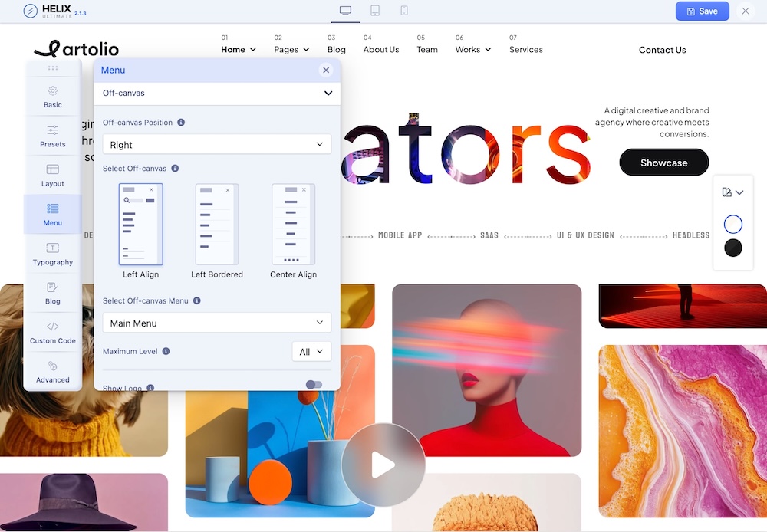The width and height of the screenshot is (767, 532).
Task: Toggle the Show Logo switch
Action: pos(314,385)
